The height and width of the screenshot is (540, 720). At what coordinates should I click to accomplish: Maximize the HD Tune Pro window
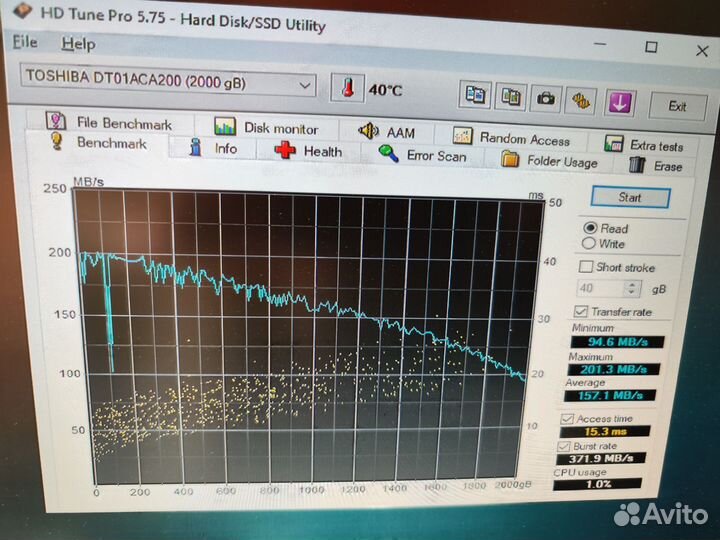click(x=651, y=46)
